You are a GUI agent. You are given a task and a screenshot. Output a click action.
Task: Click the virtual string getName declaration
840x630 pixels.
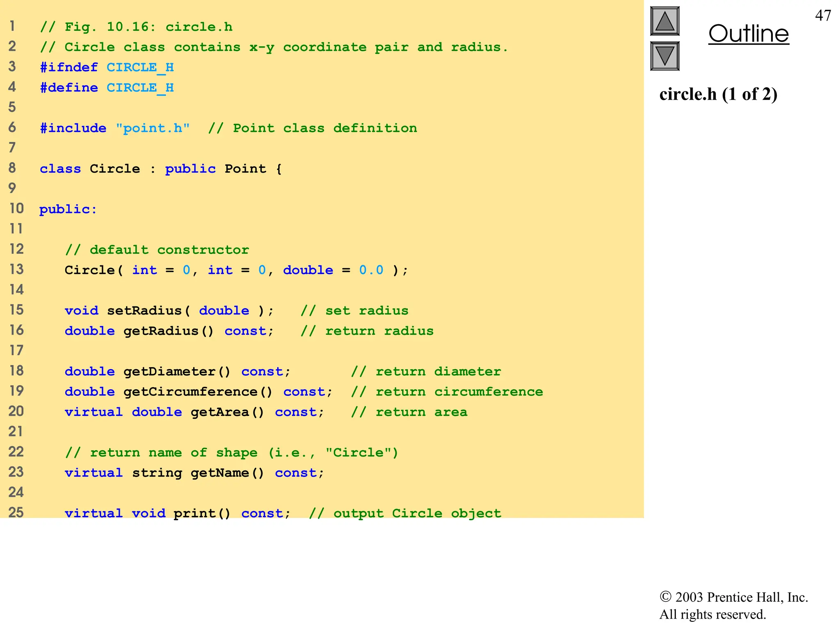tap(194, 473)
